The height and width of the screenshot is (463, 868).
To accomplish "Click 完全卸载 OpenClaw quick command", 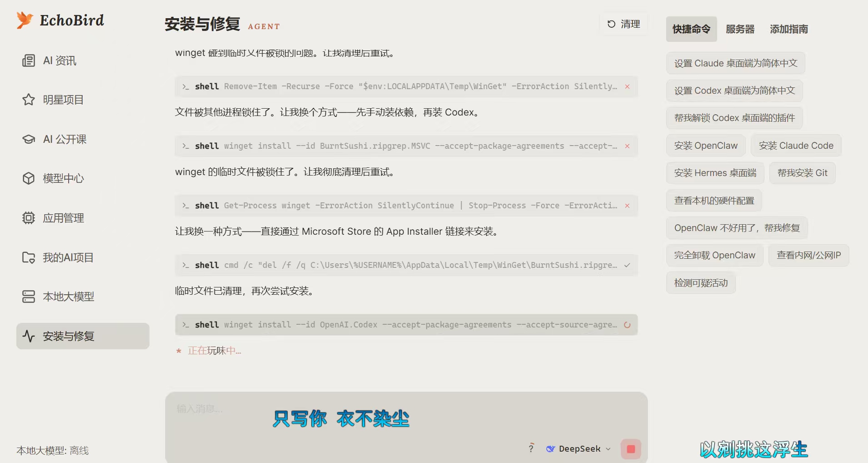I will point(714,255).
